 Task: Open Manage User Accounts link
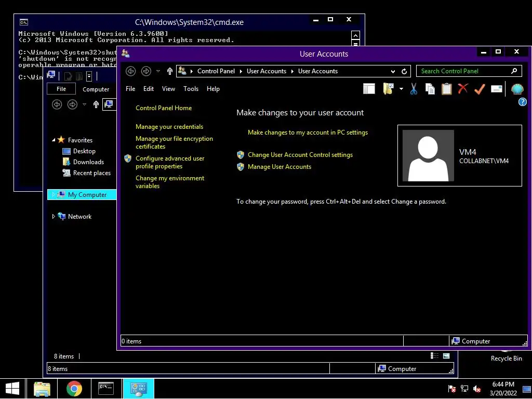279,167
